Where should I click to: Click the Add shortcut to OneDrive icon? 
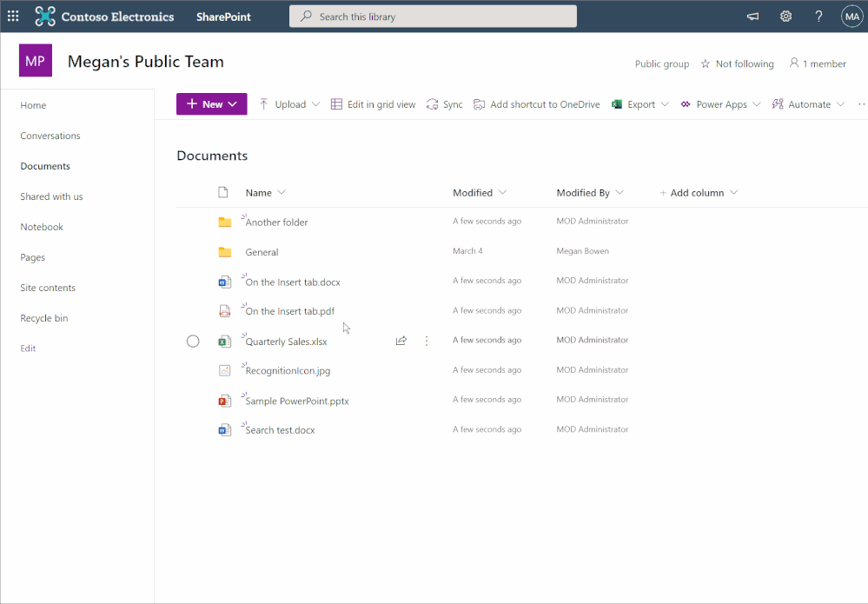(479, 104)
